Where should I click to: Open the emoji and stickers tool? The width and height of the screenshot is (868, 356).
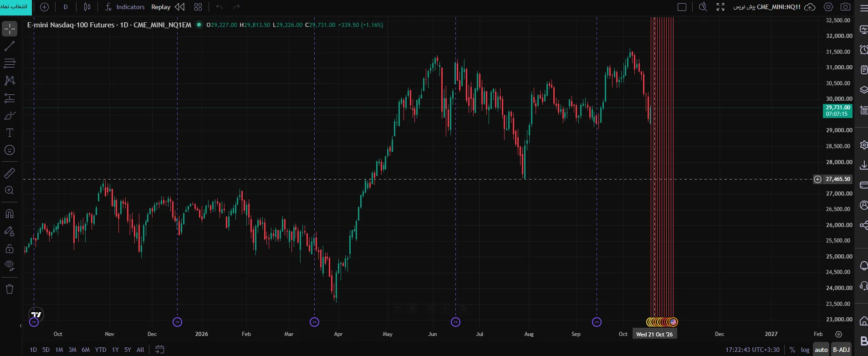[10, 150]
